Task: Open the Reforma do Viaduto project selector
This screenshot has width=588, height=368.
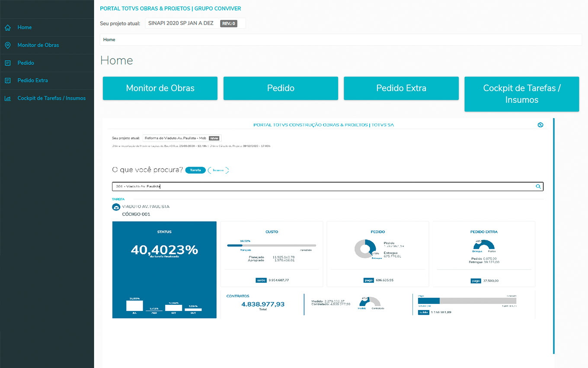Action: 182,138
